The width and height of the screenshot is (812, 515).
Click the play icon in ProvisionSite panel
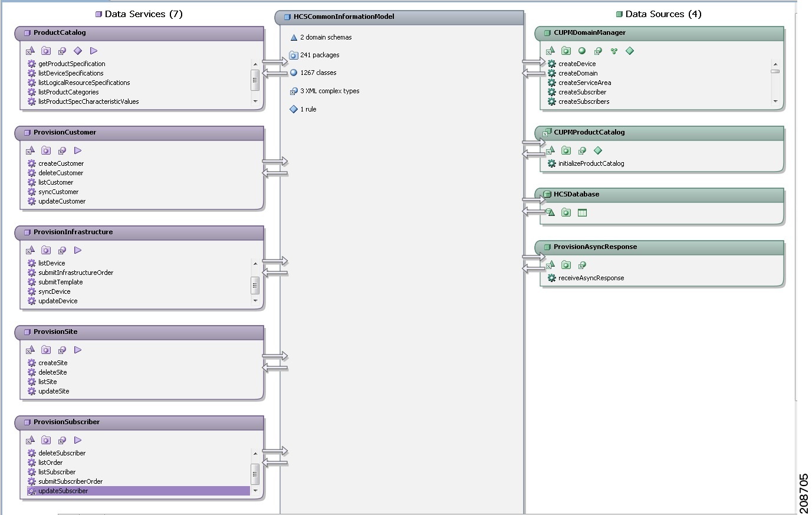[x=77, y=350]
